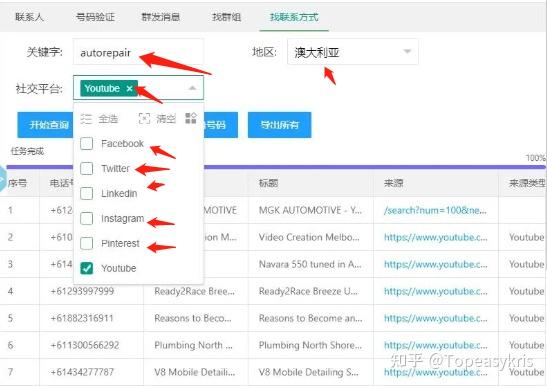Collapse the 社交平台 dropdown arrow
This screenshot has height=386, width=547.
click(x=192, y=88)
